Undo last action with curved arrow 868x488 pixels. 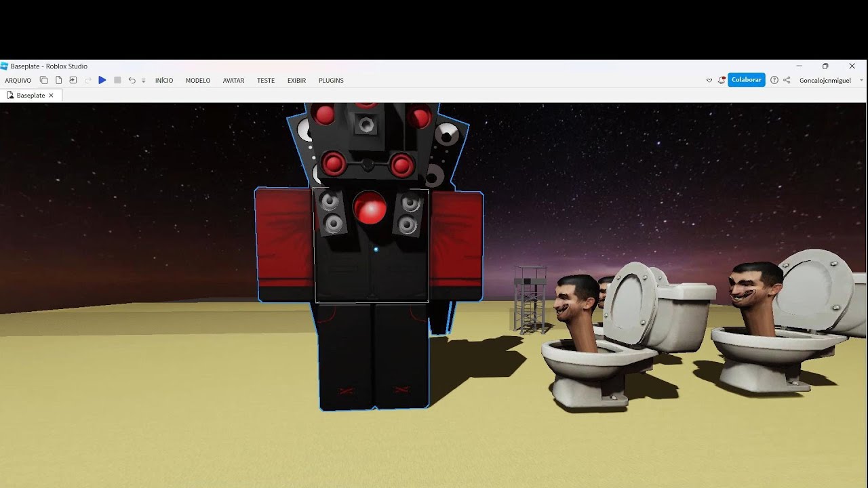coord(132,80)
